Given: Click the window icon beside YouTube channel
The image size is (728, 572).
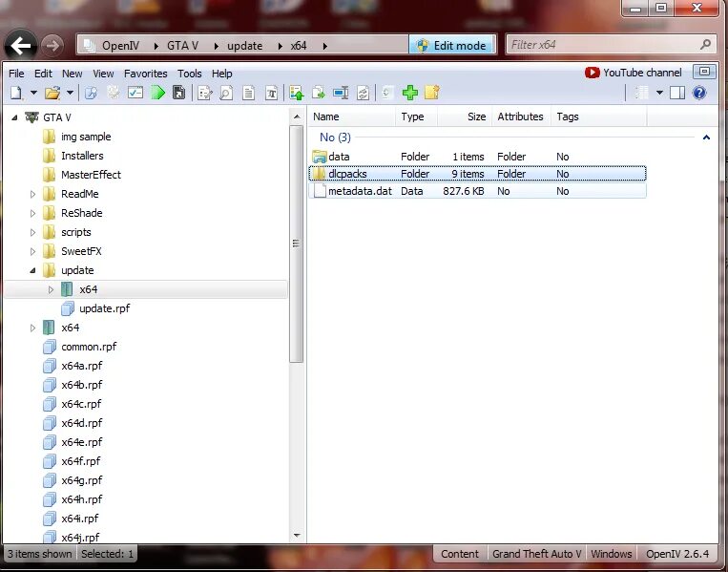Looking at the screenshot, I should pyautogui.click(x=704, y=72).
